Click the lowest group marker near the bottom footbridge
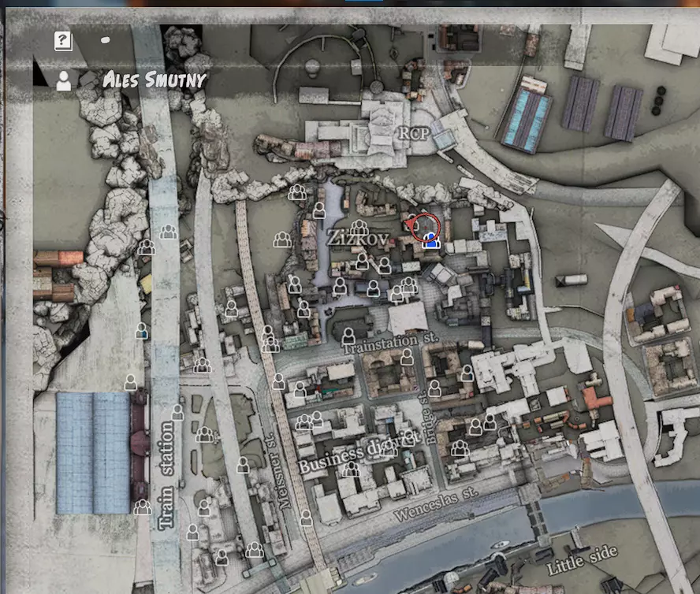This screenshot has height=594, width=700. [x=255, y=549]
